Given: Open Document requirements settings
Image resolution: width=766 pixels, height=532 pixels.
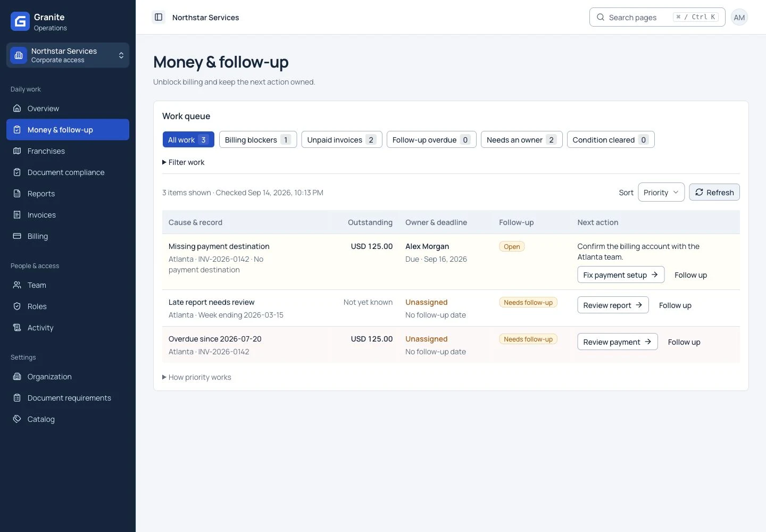Looking at the screenshot, I should point(68,398).
